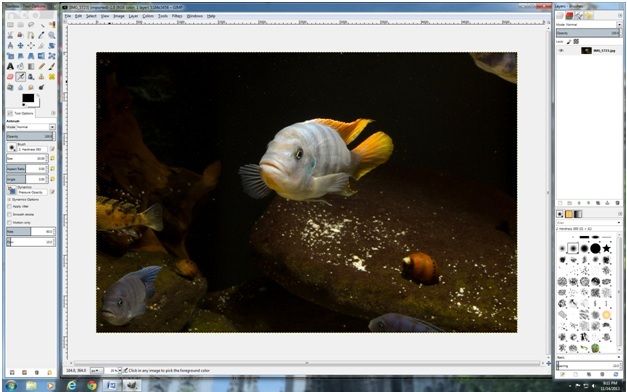Screen dimensions: 627x392
Task: Select the Rotate tool
Action: pyautogui.click(x=52, y=45)
